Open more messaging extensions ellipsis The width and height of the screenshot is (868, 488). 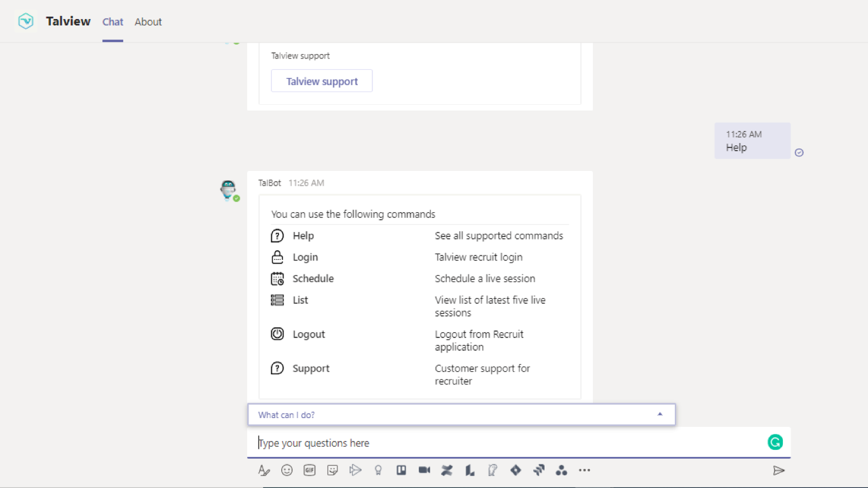(x=585, y=470)
